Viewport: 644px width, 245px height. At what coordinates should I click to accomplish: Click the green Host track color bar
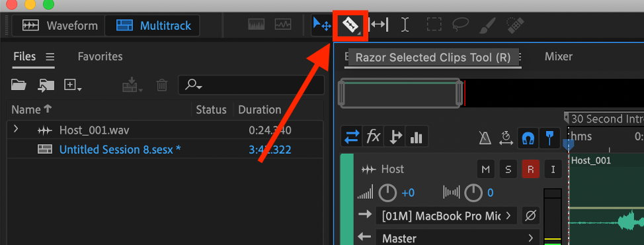(347, 199)
